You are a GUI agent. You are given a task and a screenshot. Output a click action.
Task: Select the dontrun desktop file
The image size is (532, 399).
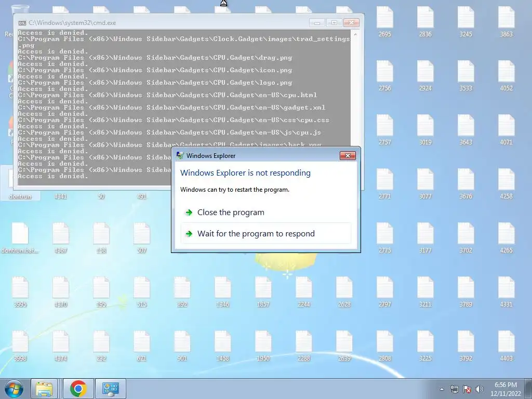pos(20,183)
